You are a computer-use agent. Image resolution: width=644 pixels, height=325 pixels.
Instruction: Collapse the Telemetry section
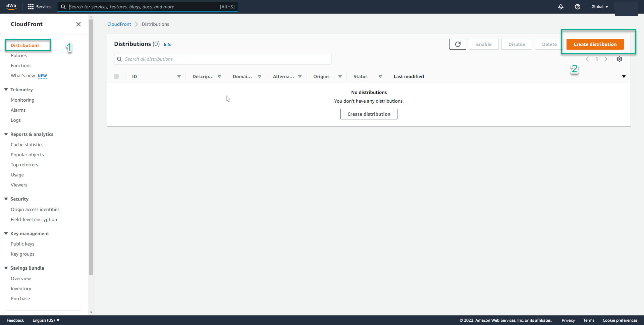pyautogui.click(x=6, y=90)
